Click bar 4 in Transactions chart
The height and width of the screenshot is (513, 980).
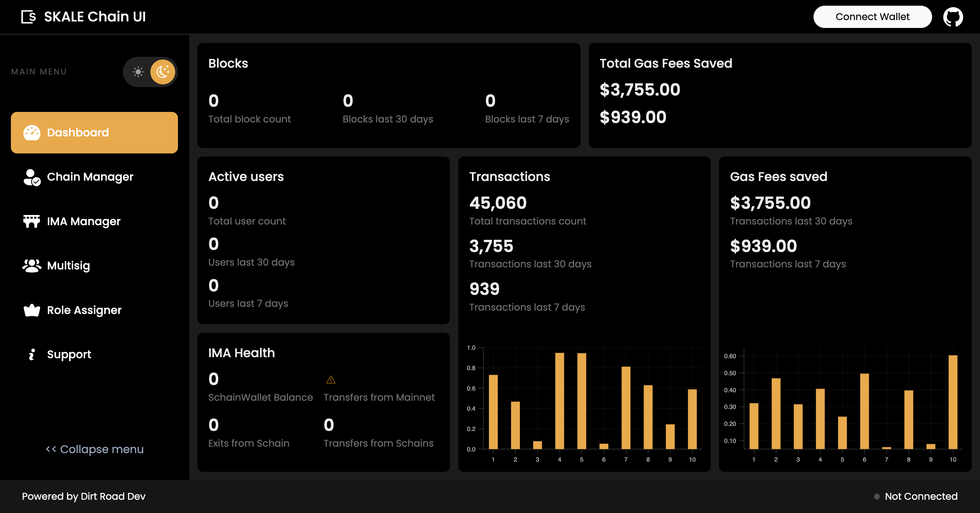[560, 401]
